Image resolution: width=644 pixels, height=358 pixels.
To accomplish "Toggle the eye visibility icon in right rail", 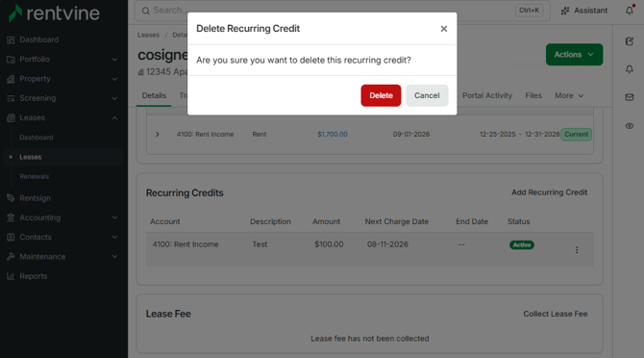I will 630,126.
